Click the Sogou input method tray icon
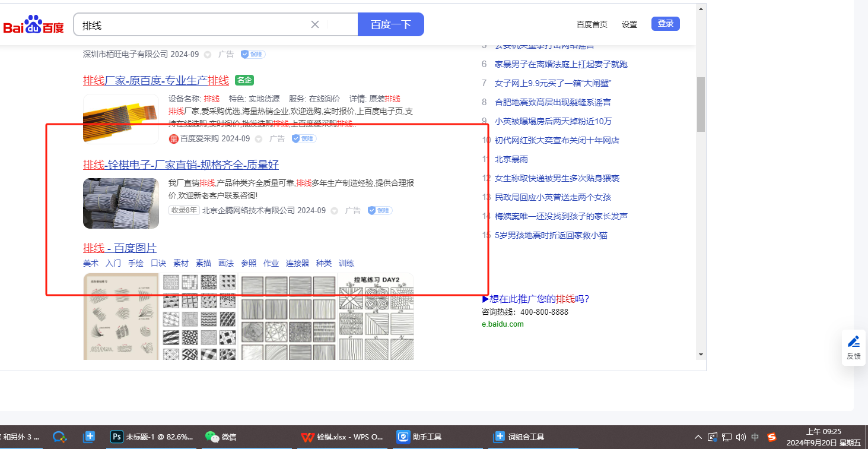Image resolution: width=868 pixels, height=449 pixels. (x=772, y=437)
